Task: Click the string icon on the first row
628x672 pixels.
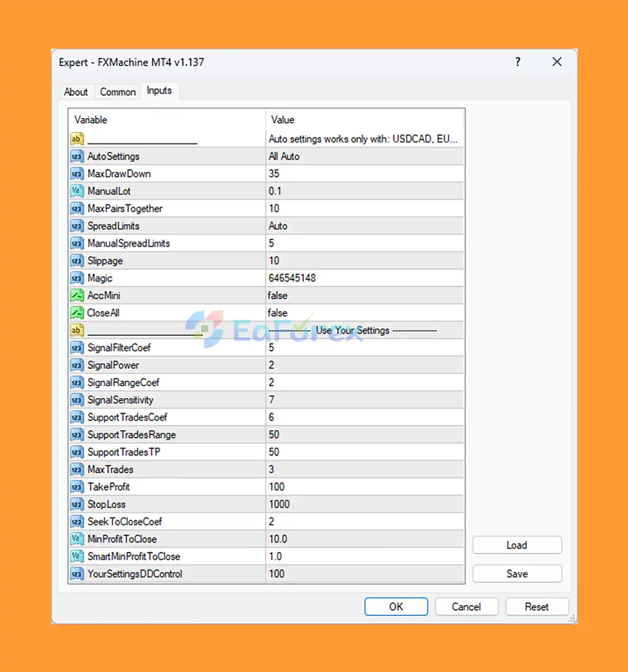Action: (77, 139)
